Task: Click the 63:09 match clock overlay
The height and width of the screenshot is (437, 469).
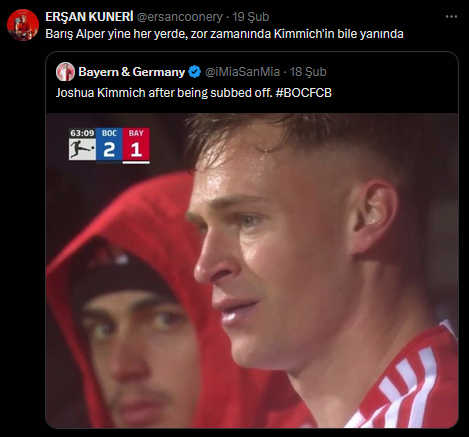Action: (82, 133)
